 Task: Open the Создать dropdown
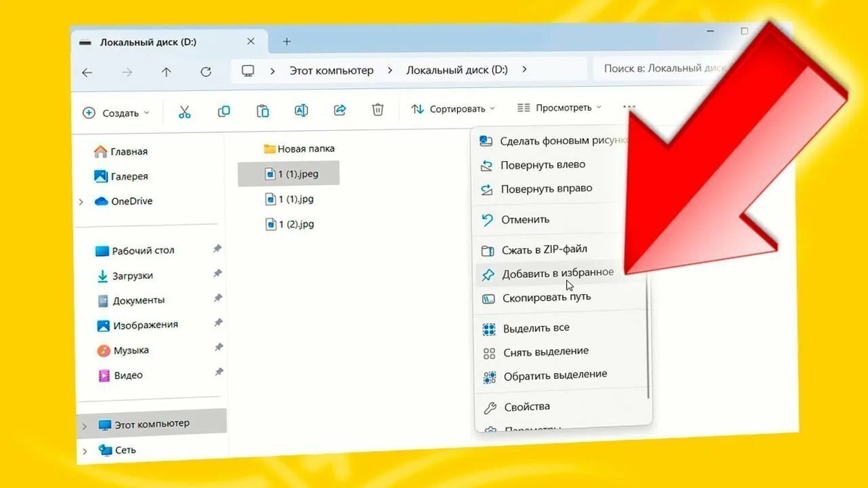pos(116,114)
